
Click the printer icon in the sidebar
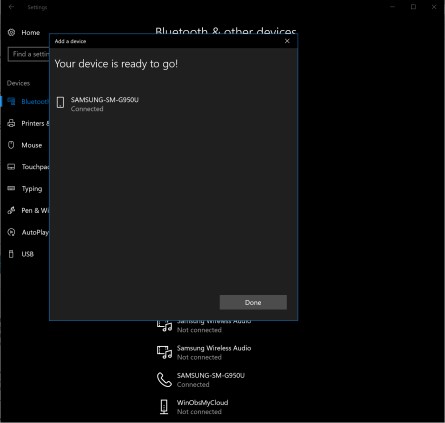tap(11, 123)
